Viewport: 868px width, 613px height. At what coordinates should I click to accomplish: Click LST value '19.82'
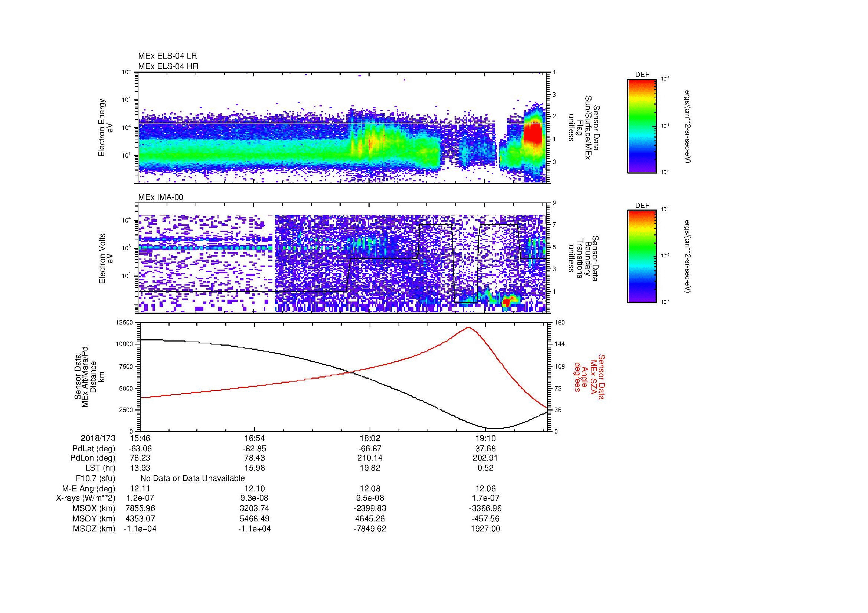[370, 468]
